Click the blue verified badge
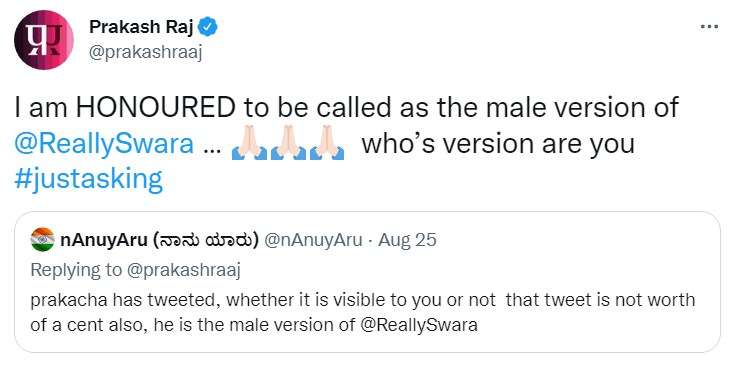This screenshot has height=370, width=742. (207, 27)
